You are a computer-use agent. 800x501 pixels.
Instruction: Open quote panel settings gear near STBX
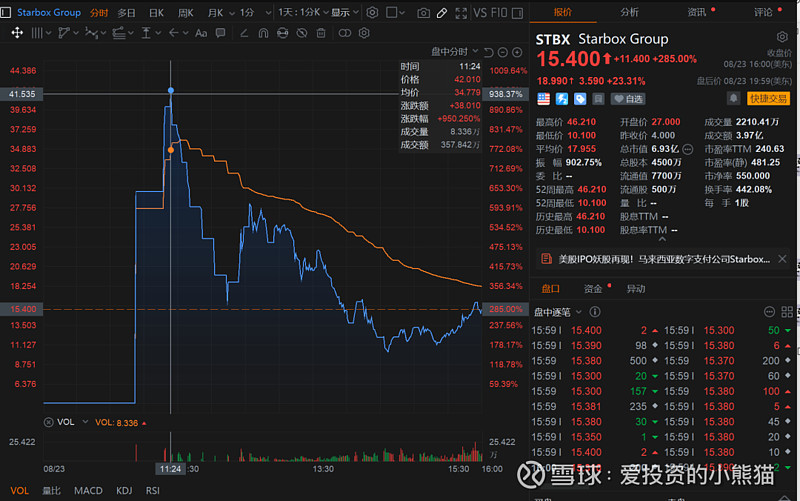coord(782,37)
